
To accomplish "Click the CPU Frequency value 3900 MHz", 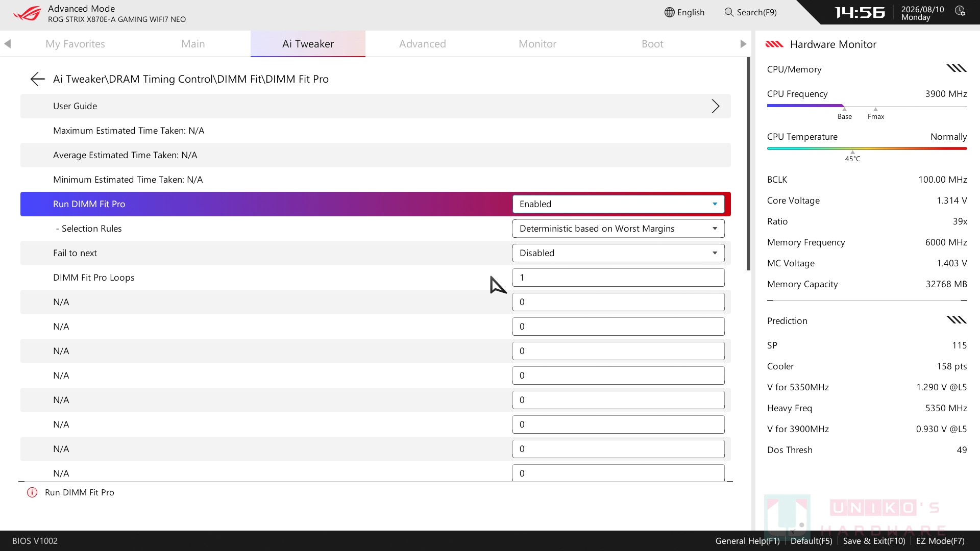I will click(946, 94).
